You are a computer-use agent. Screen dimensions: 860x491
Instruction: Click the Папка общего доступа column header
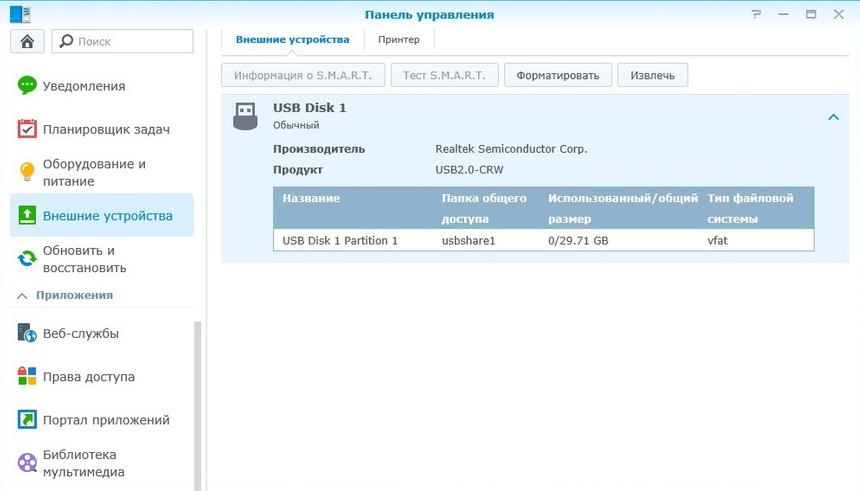pyautogui.click(x=484, y=208)
